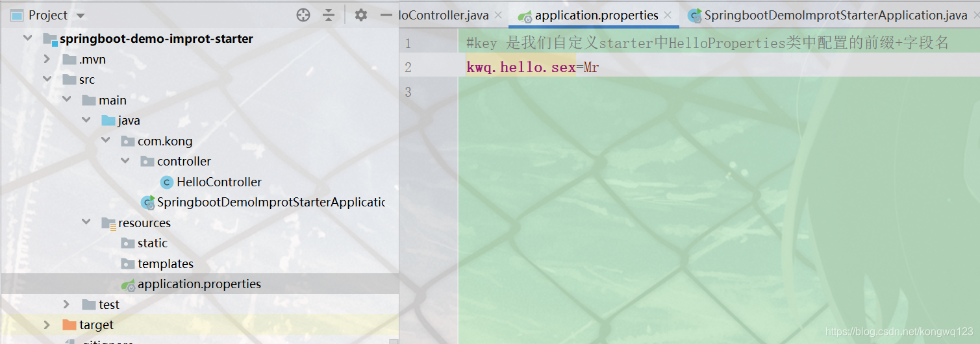This screenshot has height=344, width=980.
Task: Click the orange target folder icon
Action: click(69, 325)
